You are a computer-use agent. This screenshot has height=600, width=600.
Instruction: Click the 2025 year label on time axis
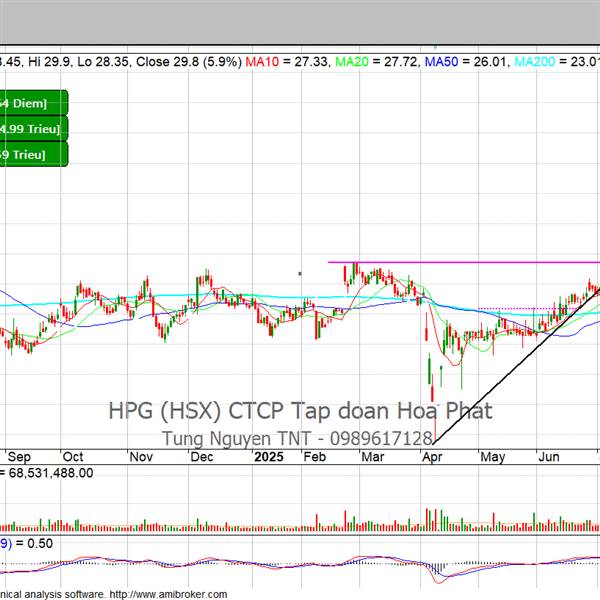click(x=268, y=456)
